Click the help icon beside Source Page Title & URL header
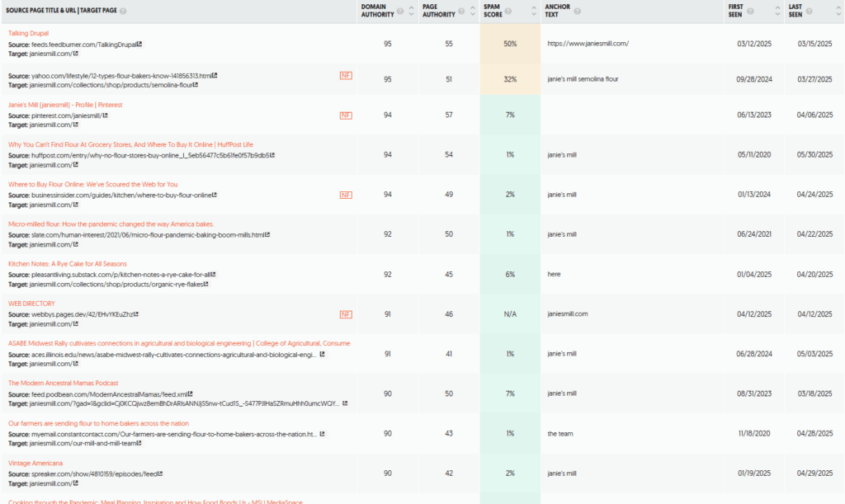The image size is (845, 504). [123, 11]
